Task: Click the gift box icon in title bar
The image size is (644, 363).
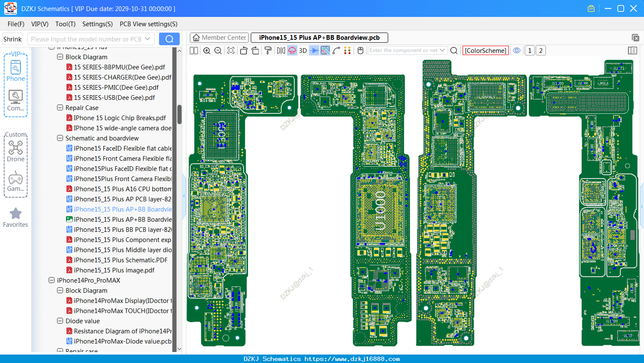Action: [591, 8]
